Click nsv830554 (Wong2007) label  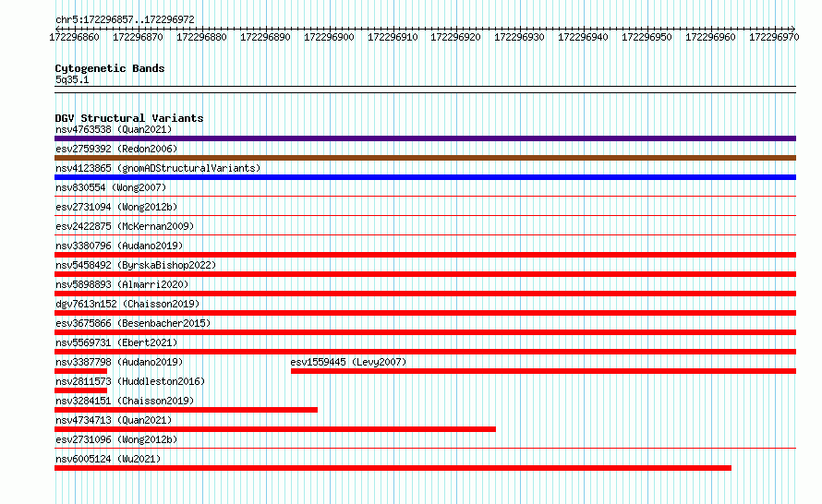pos(111,187)
